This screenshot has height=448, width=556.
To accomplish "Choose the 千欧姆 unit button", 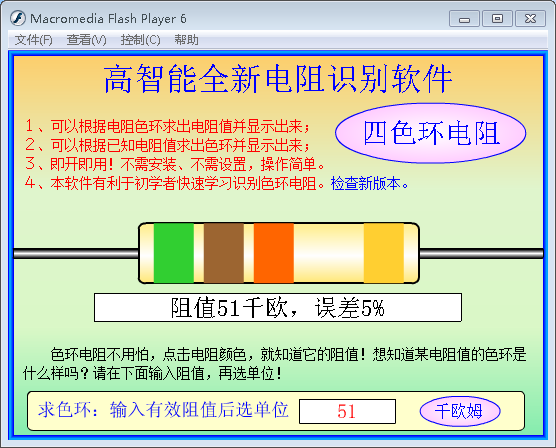I will (x=460, y=411).
